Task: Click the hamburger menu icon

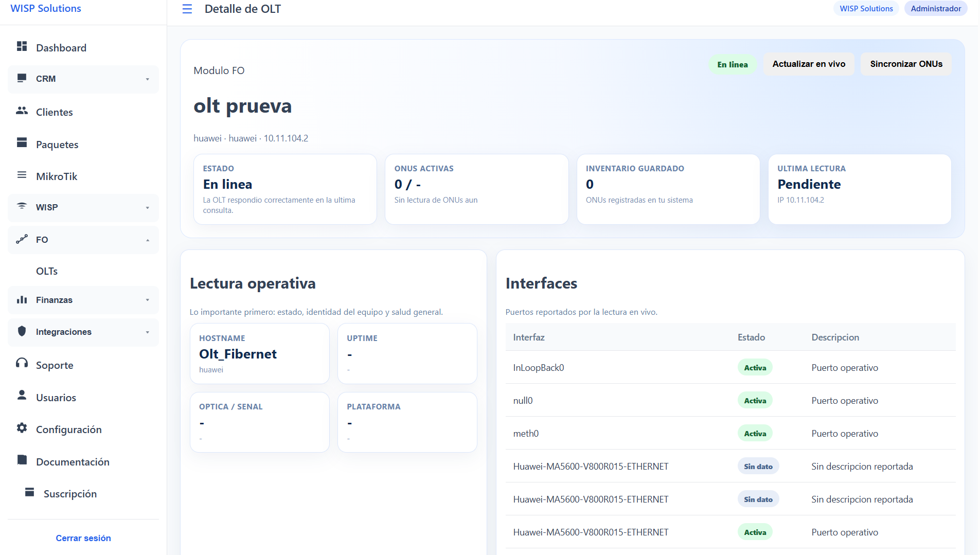Action: click(x=187, y=9)
